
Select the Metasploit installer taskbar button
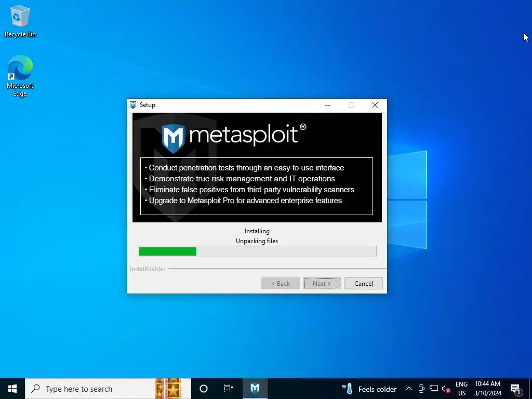pos(255,389)
